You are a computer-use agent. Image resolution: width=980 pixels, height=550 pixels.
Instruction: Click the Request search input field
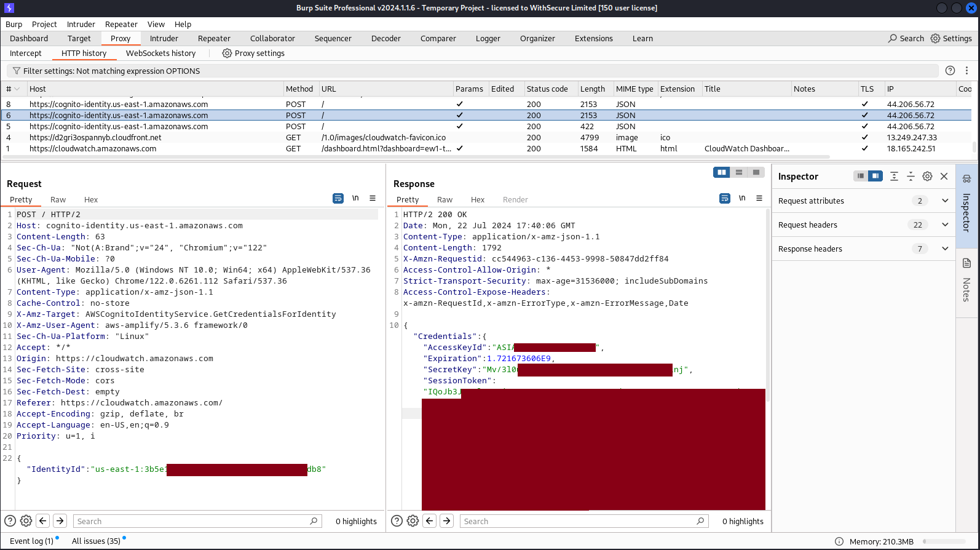(x=197, y=521)
